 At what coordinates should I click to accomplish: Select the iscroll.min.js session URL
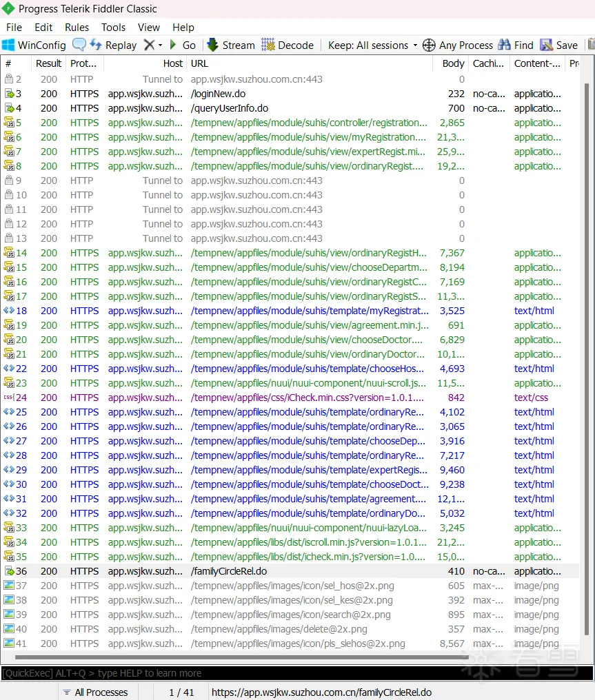(309, 542)
